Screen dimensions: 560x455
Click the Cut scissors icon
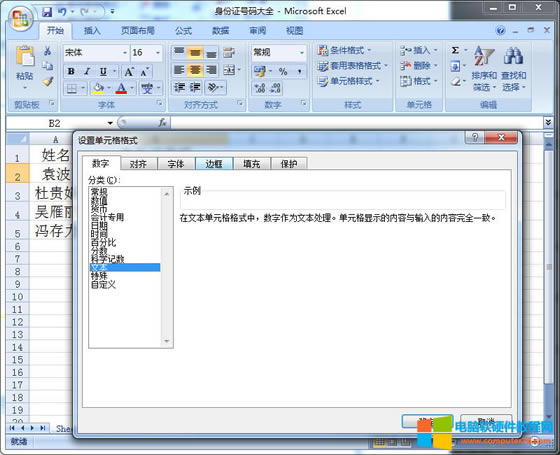[x=48, y=51]
